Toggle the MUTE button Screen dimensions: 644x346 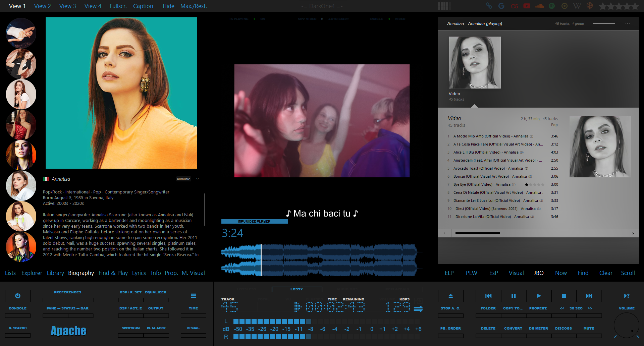[589, 329]
